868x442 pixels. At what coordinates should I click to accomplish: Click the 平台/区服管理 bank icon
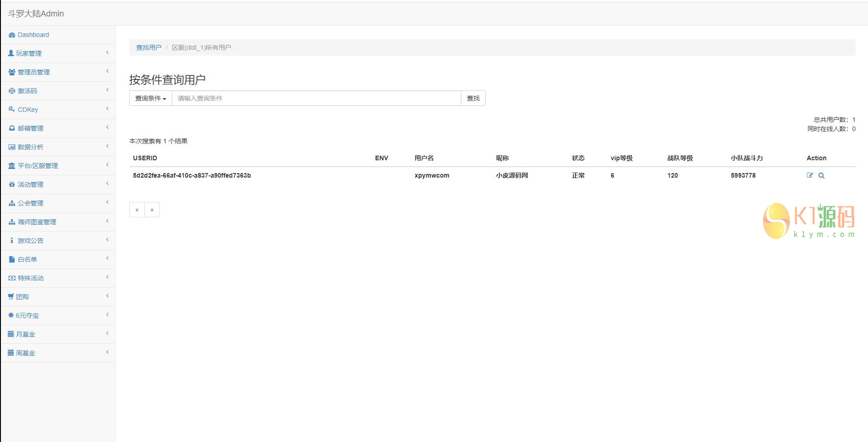coord(12,166)
